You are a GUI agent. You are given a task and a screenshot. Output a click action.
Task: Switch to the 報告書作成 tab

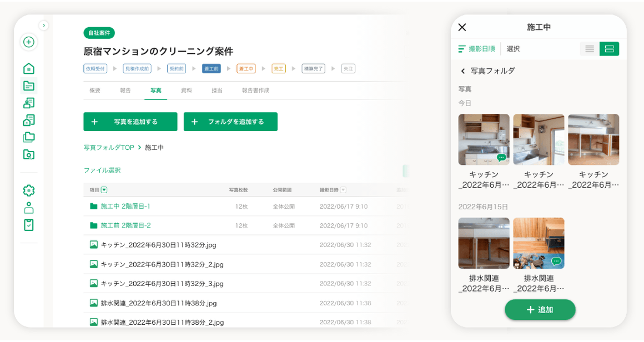coord(255,90)
